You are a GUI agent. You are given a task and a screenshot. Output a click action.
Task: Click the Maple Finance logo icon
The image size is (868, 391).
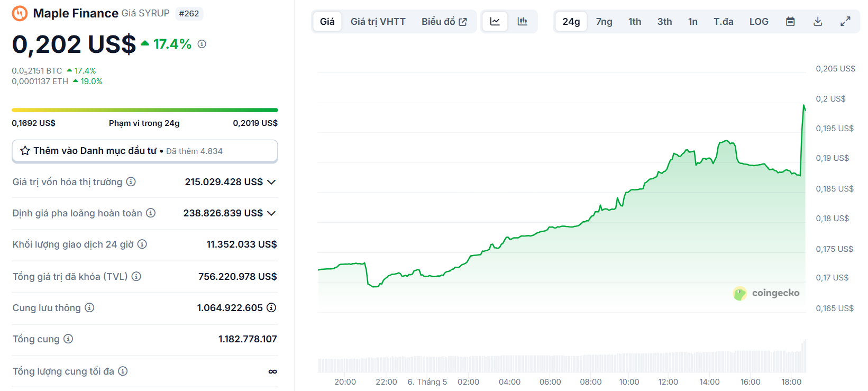[x=20, y=13]
